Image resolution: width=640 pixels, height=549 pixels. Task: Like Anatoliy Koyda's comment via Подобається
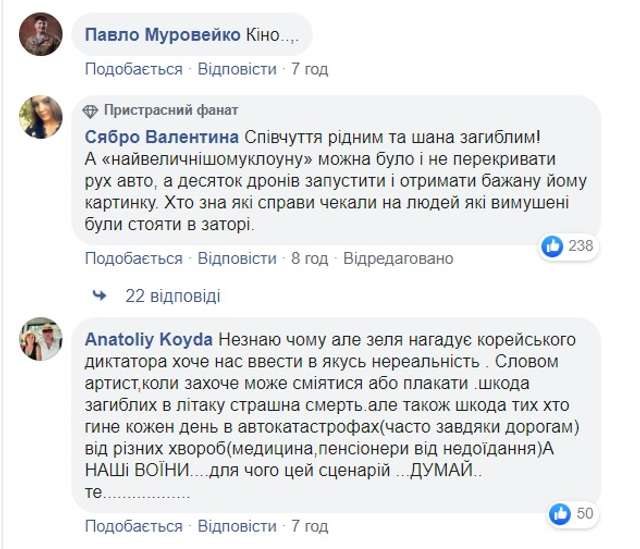(x=134, y=525)
